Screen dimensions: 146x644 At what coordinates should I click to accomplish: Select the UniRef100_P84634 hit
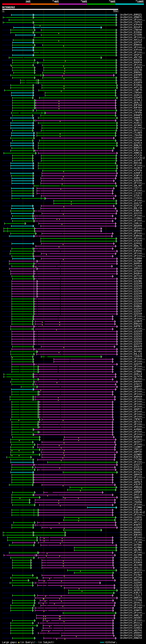pyautogui.click(x=131, y=140)
